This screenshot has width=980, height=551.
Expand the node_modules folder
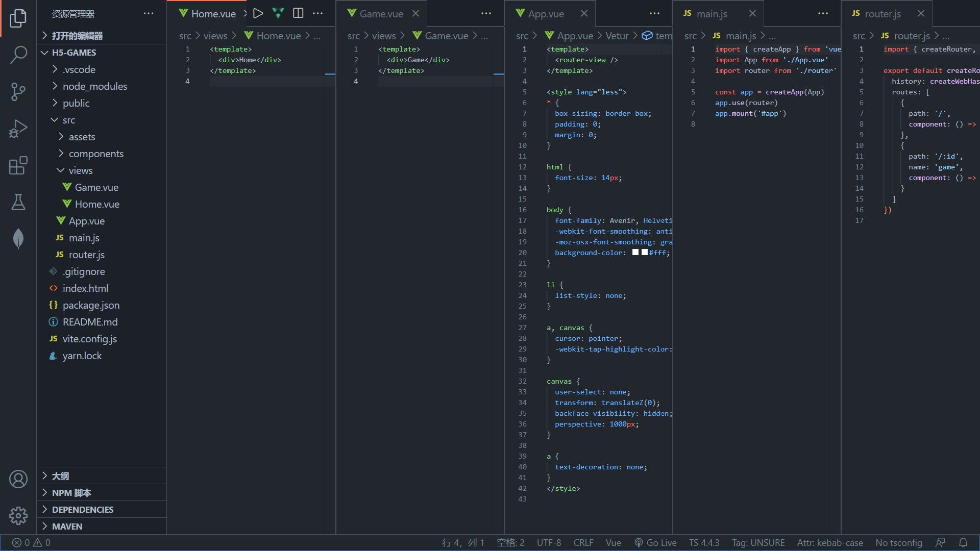[x=94, y=86]
